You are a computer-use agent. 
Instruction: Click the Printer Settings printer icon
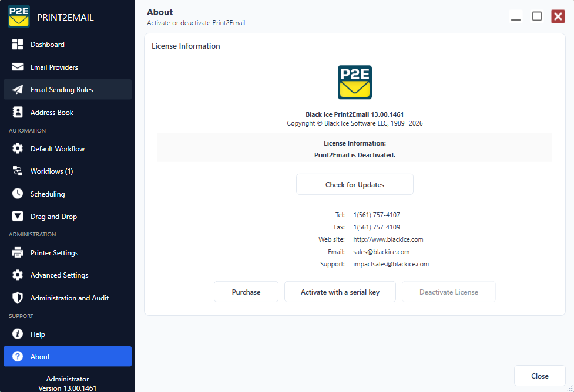18,252
